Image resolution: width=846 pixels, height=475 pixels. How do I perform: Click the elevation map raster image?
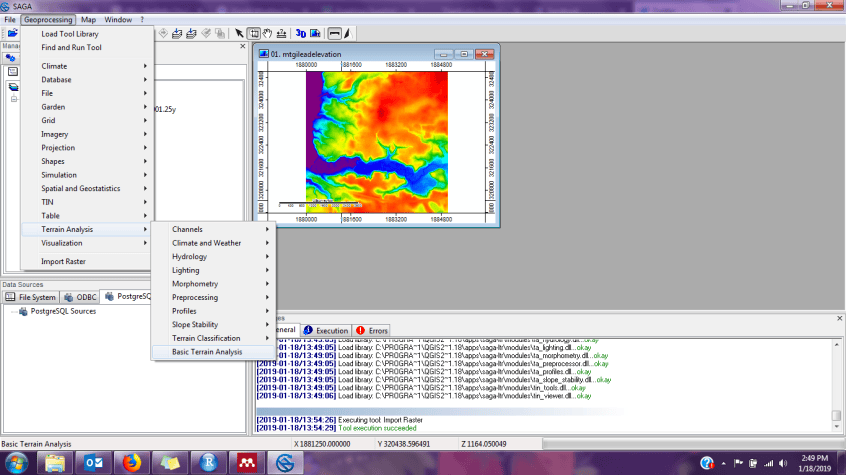tap(377, 142)
